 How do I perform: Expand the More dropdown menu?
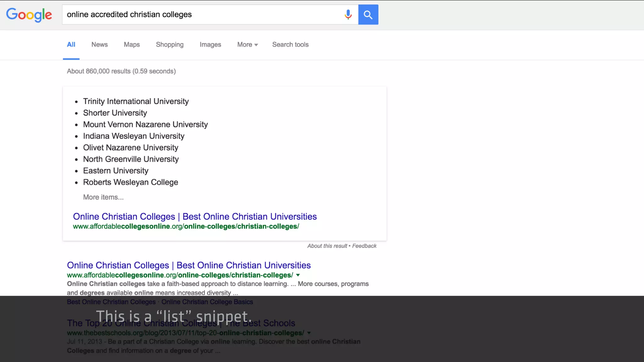pyautogui.click(x=247, y=45)
